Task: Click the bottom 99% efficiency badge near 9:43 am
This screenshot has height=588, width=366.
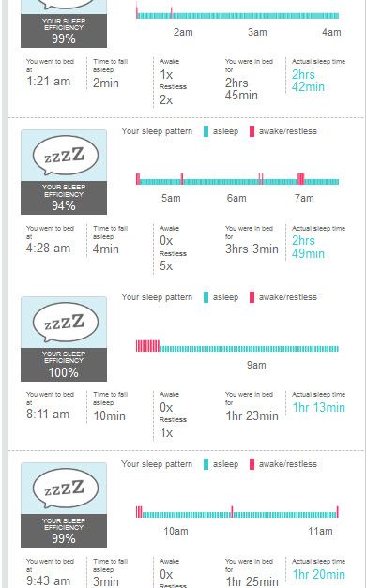Action: tap(64, 531)
